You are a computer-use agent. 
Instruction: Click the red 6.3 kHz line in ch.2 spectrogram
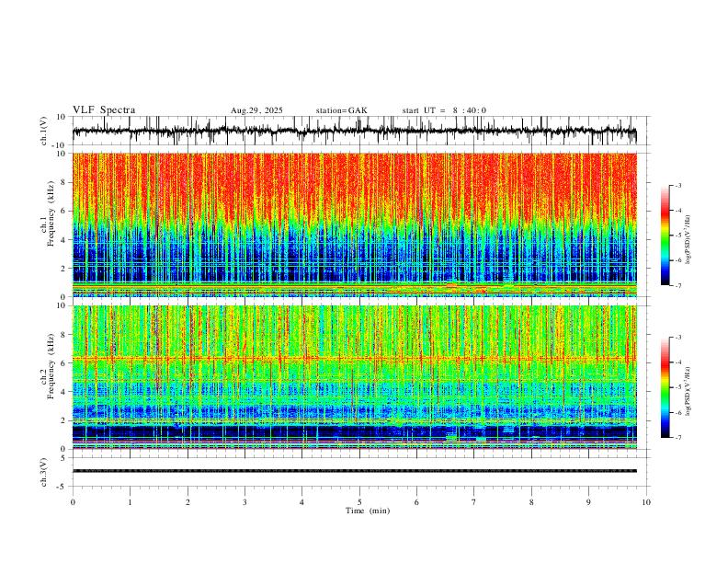[x=354, y=358]
